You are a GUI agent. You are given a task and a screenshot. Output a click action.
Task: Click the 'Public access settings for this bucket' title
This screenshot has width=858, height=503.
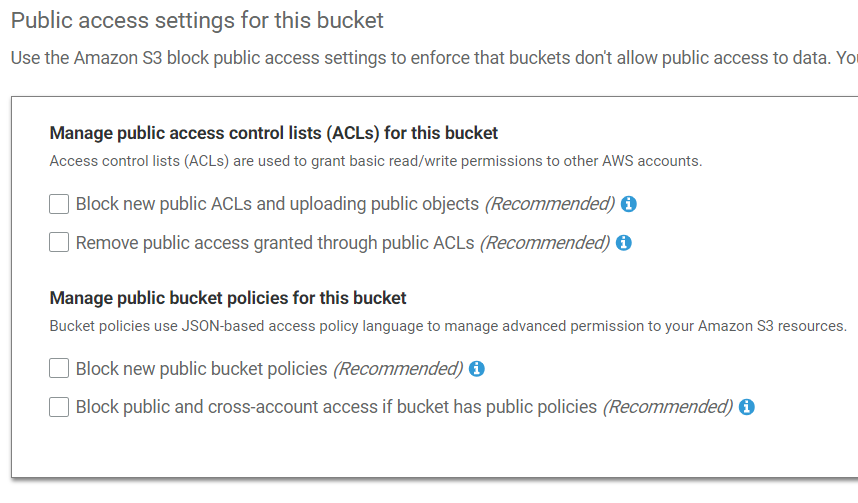click(x=197, y=20)
